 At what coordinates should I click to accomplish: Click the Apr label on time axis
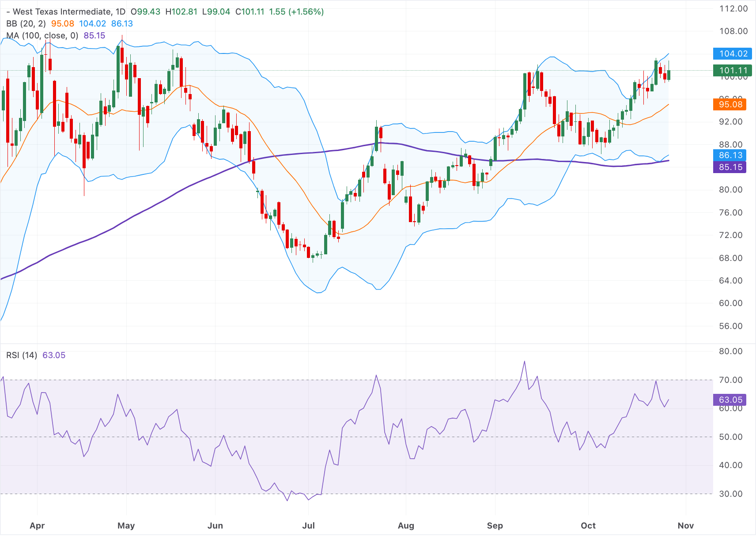click(x=37, y=526)
